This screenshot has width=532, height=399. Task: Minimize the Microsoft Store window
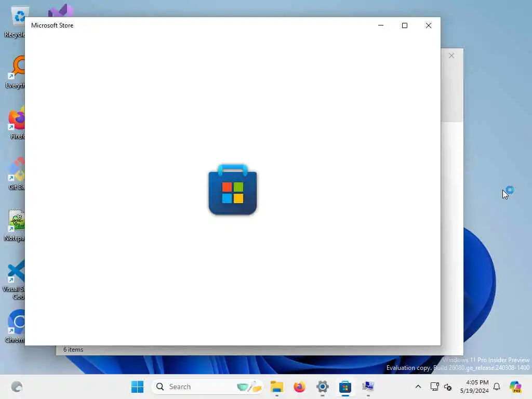click(x=381, y=25)
